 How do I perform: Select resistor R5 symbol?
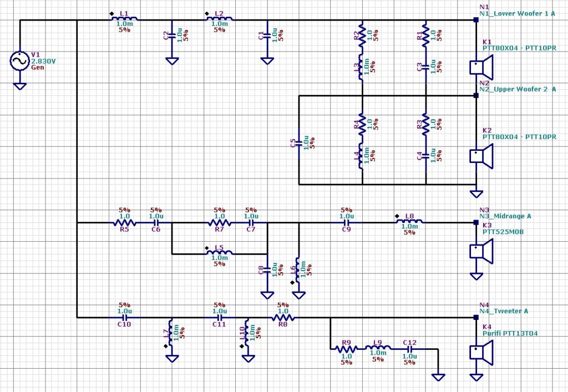124,222
